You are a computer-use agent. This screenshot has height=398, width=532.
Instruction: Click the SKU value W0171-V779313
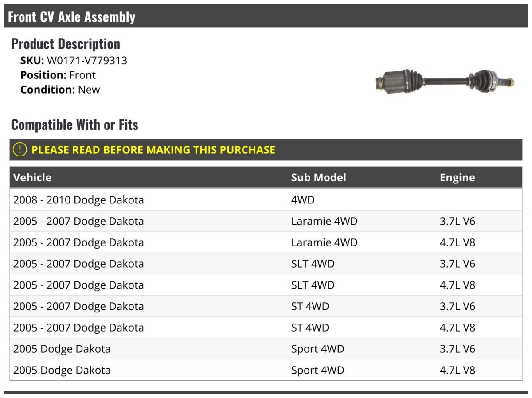[x=87, y=61]
